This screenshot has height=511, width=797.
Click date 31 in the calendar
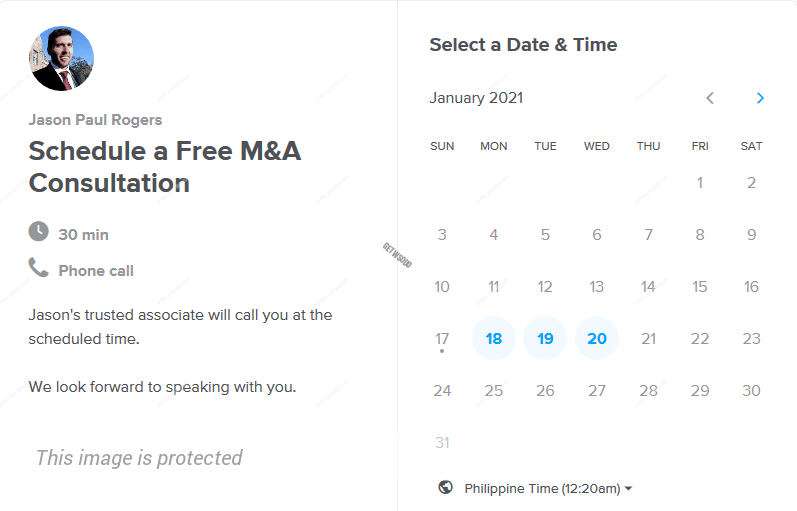point(442,443)
